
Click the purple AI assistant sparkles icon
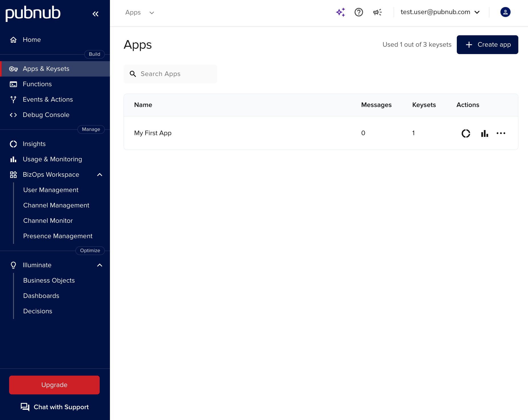(340, 12)
